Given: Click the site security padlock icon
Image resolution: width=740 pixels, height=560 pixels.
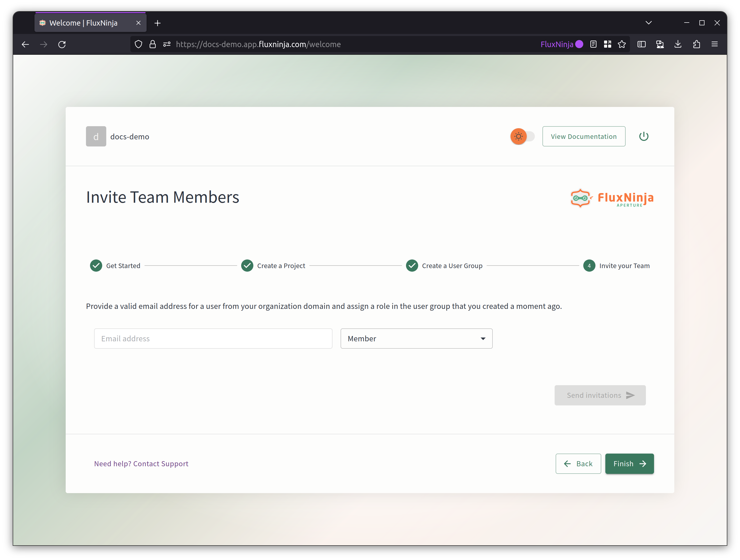Looking at the screenshot, I should (153, 44).
